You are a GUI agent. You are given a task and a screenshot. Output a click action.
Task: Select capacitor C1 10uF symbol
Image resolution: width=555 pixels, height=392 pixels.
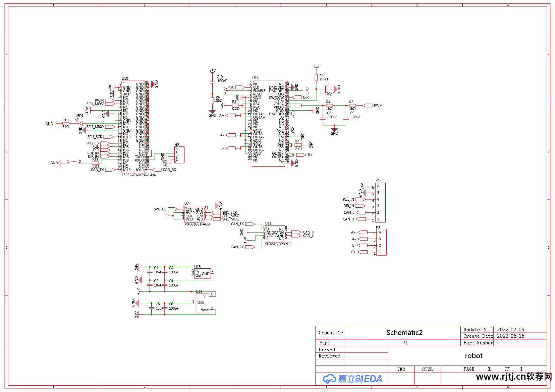[150, 272]
